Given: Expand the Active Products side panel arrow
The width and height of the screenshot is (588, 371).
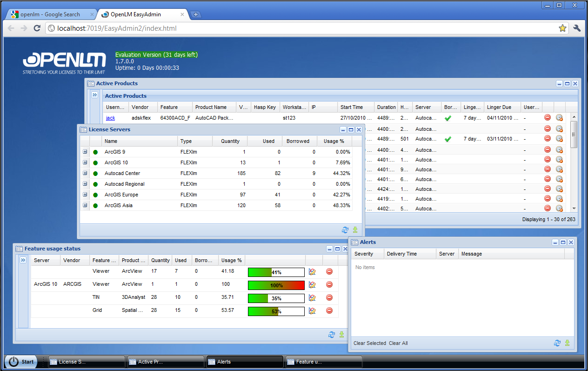Looking at the screenshot, I should click(94, 94).
